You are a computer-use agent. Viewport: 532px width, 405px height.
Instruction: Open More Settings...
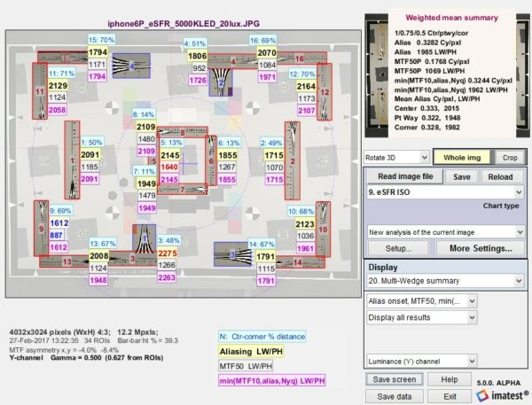pyautogui.click(x=483, y=249)
